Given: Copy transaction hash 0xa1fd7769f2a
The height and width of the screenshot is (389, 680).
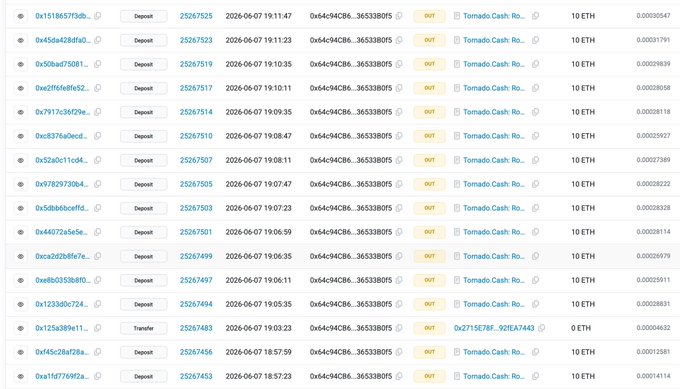Looking at the screenshot, I should (98, 376).
